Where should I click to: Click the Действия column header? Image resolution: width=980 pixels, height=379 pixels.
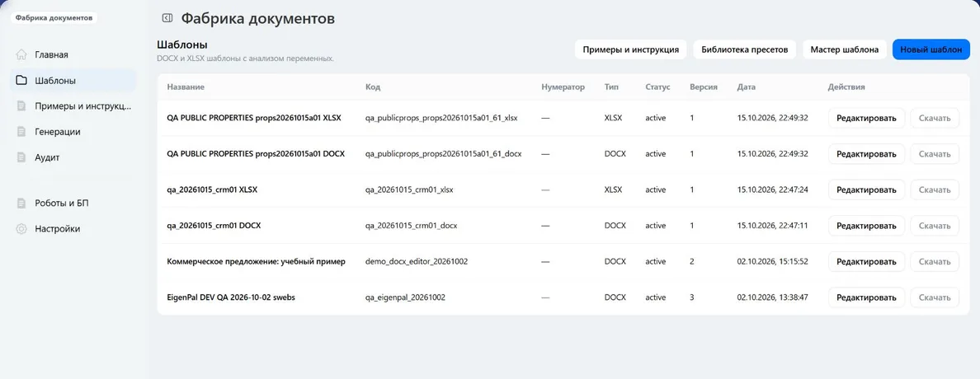pyautogui.click(x=846, y=87)
